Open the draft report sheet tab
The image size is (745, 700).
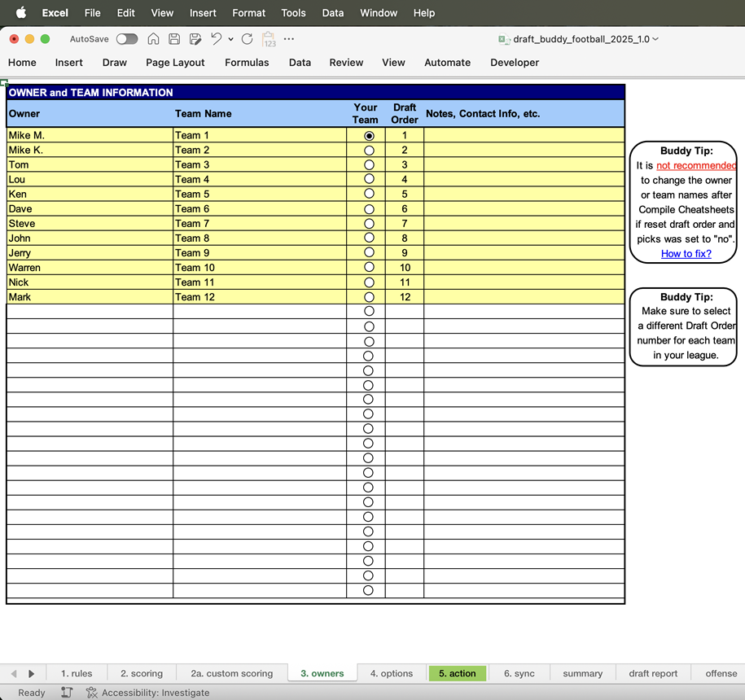tap(653, 673)
